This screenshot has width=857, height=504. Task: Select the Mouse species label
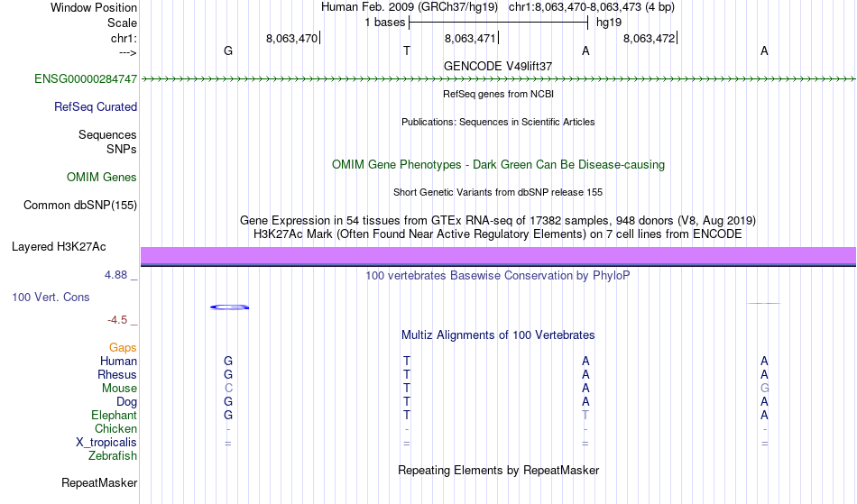tap(119, 389)
